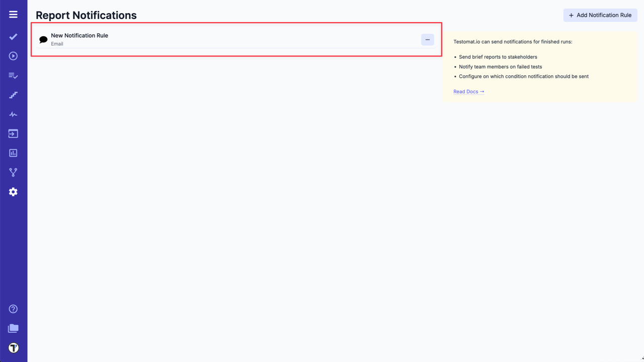The width and height of the screenshot is (644, 362).
Task: Click the Help question mark icon
Action: (13, 309)
